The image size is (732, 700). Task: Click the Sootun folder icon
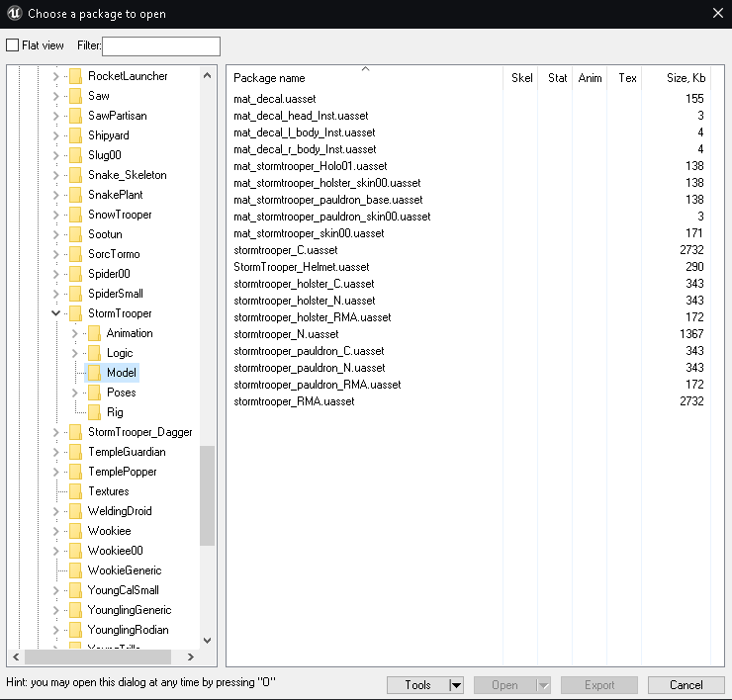coord(75,234)
